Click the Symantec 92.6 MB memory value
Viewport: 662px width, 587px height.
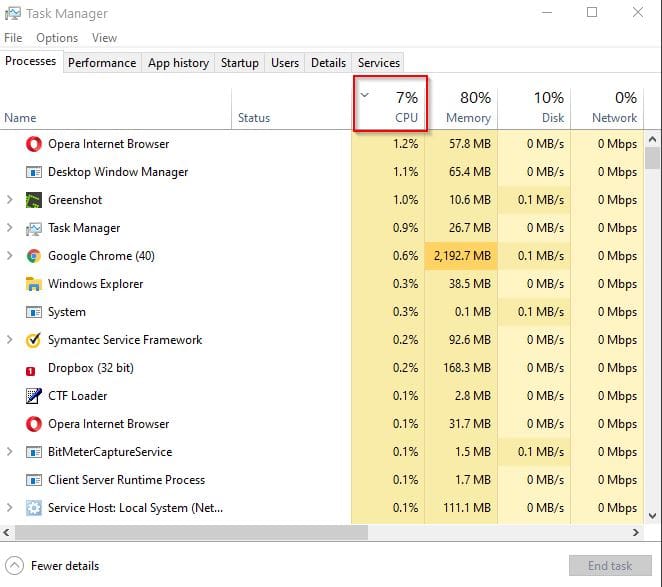469,340
